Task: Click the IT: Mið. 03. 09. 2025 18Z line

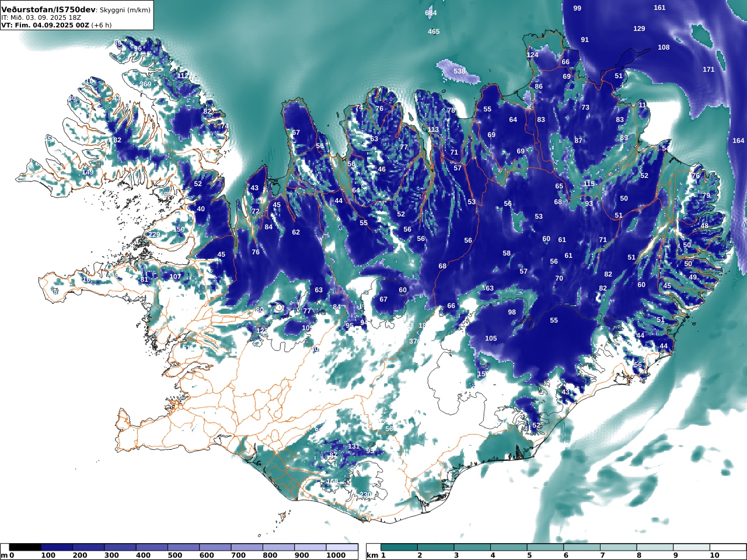Action: pyautogui.click(x=41, y=18)
